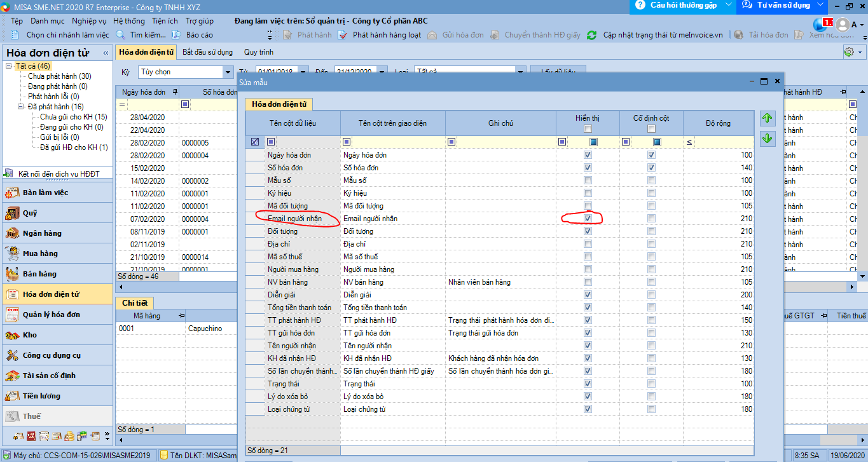Image resolution: width=868 pixels, height=462 pixels.
Task: Switch to the Quy trình tab
Action: point(259,52)
